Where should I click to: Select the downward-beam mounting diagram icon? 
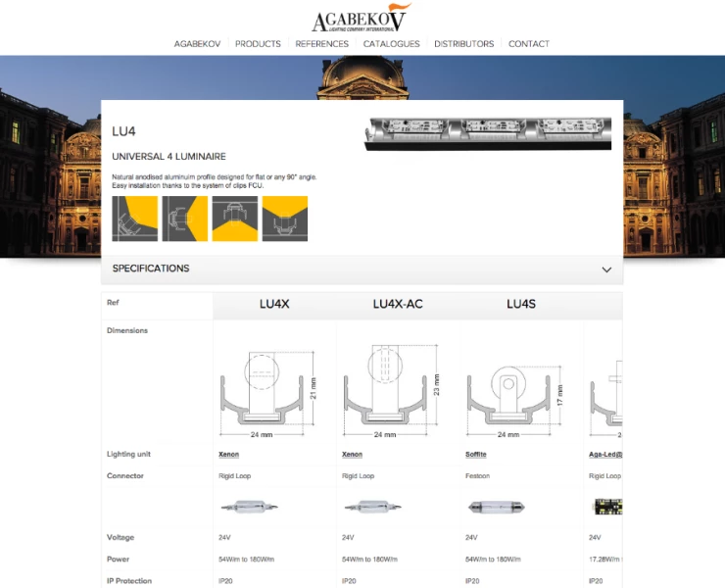pyautogui.click(x=235, y=219)
